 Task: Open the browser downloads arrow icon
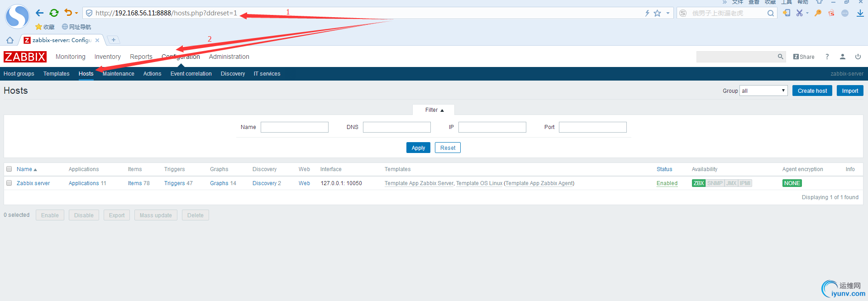click(860, 13)
